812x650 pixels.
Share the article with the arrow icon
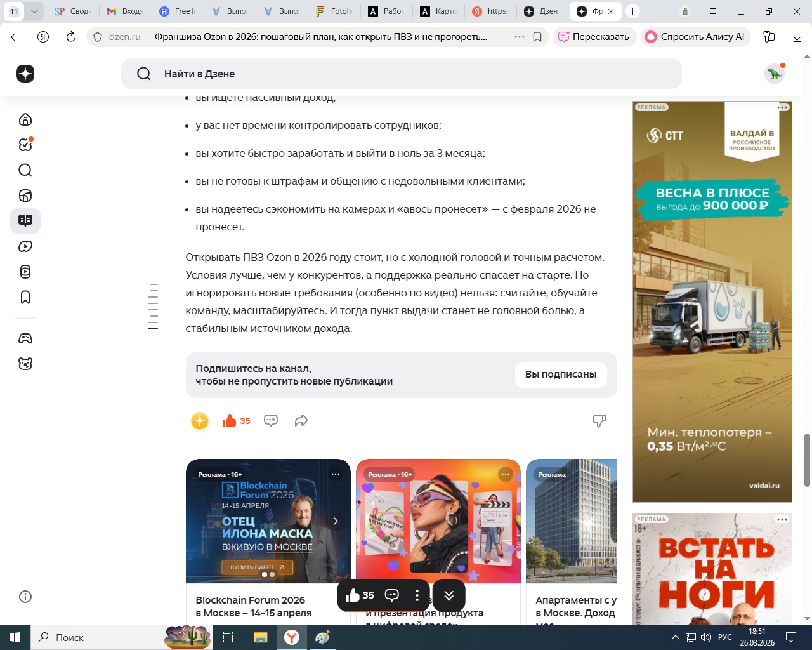tap(301, 420)
